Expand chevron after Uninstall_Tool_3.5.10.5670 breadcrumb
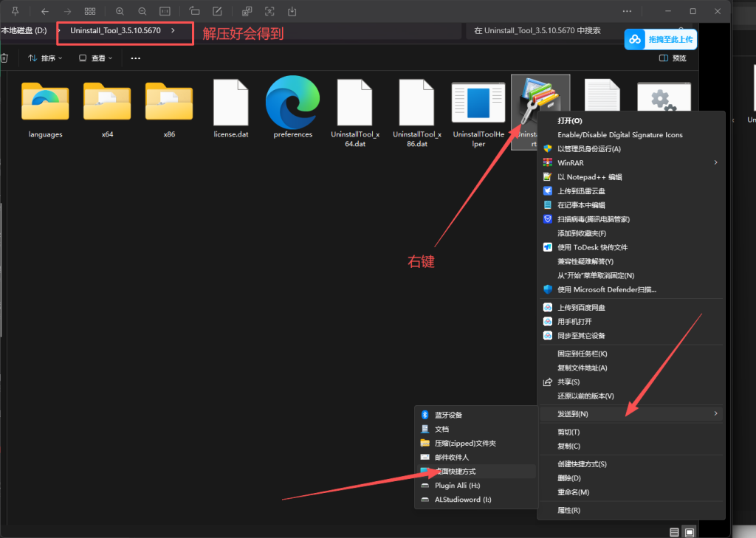Screen dimensions: 756x538 tap(173, 30)
